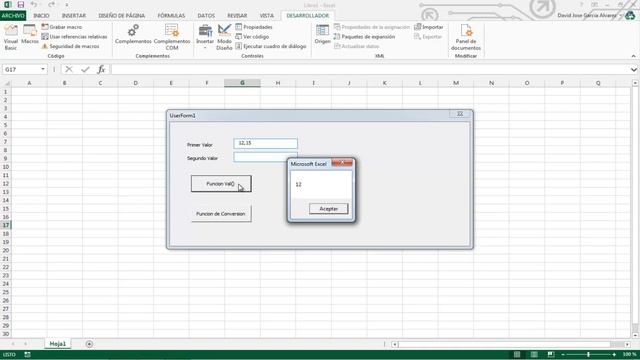The height and width of the screenshot is (360, 640).
Task: Click the Aceptar button
Action: (329, 209)
